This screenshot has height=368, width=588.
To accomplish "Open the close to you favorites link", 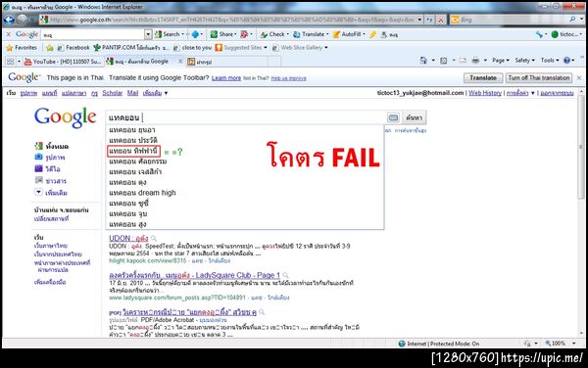I will point(193,48).
